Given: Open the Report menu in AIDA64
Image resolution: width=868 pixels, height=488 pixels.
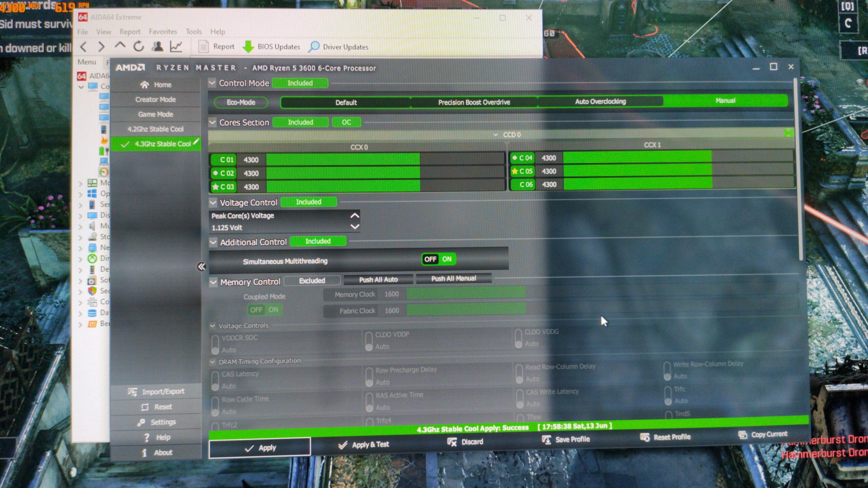Looking at the screenshot, I should [x=130, y=32].
